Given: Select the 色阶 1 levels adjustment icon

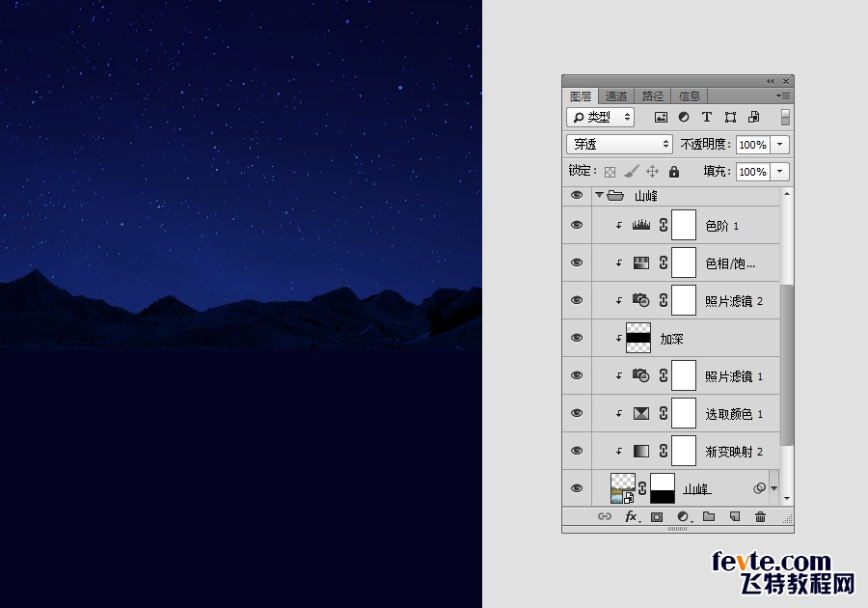Looking at the screenshot, I should [x=641, y=225].
